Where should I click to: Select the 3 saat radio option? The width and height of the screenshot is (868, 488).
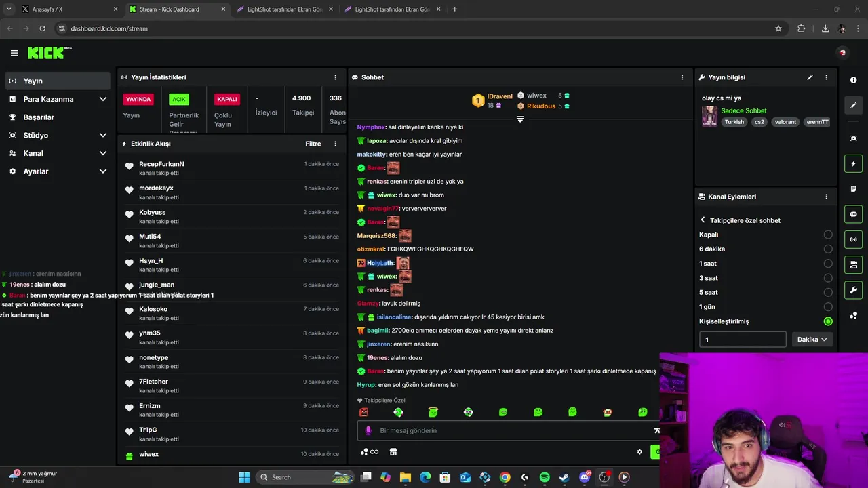click(x=828, y=278)
